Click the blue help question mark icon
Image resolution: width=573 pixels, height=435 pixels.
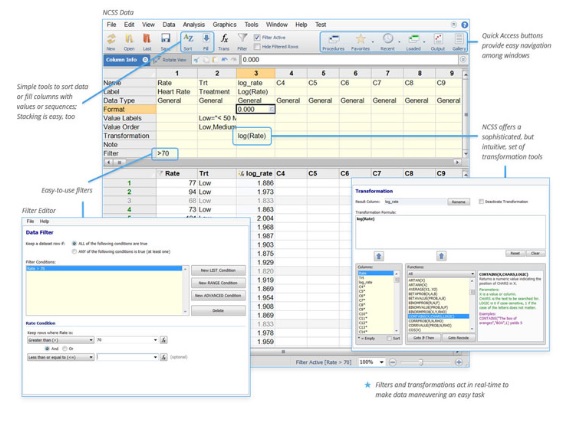point(464,25)
